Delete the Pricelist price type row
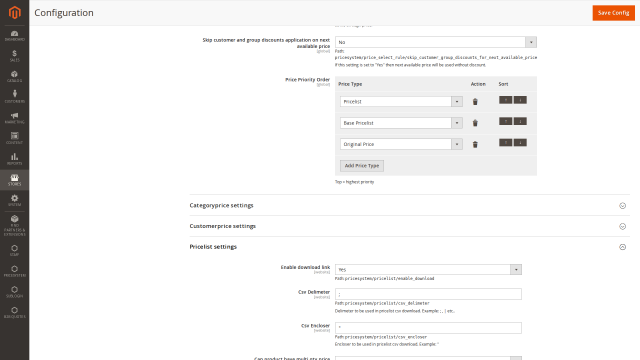The width and height of the screenshot is (640, 360). pos(475,102)
